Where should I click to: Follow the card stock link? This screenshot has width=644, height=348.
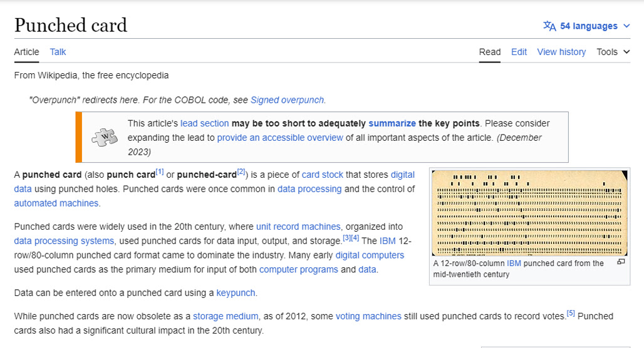(323, 175)
